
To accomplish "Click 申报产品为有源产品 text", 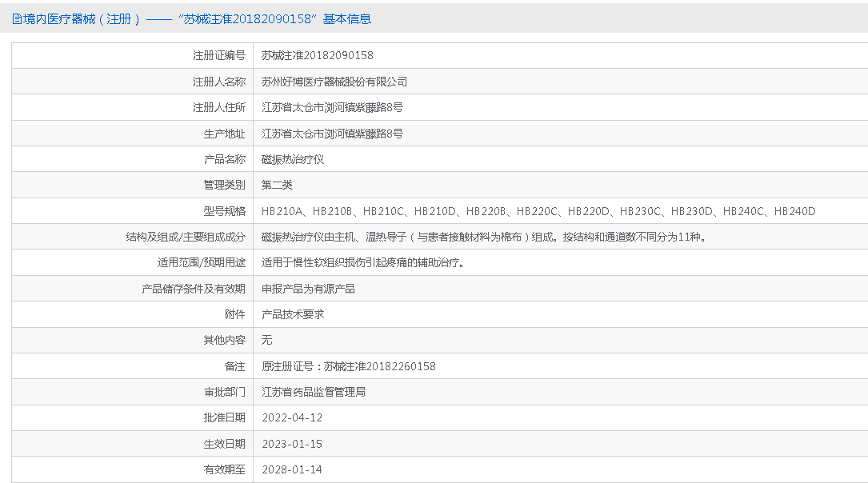I will coord(308,289).
